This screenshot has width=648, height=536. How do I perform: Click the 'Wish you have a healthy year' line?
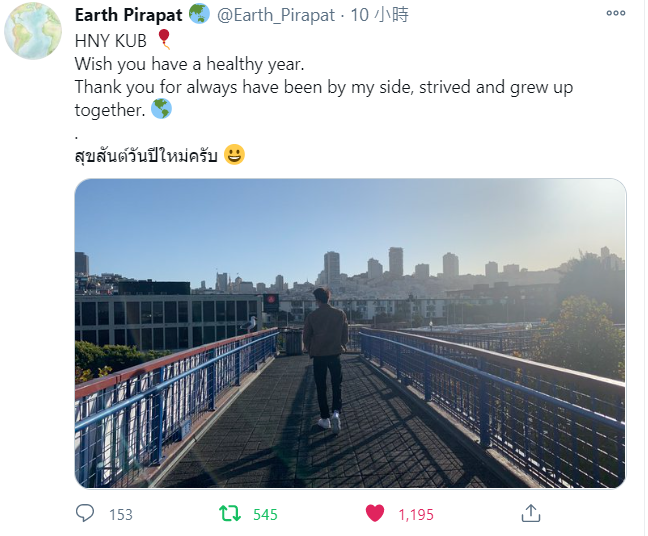coord(190,64)
